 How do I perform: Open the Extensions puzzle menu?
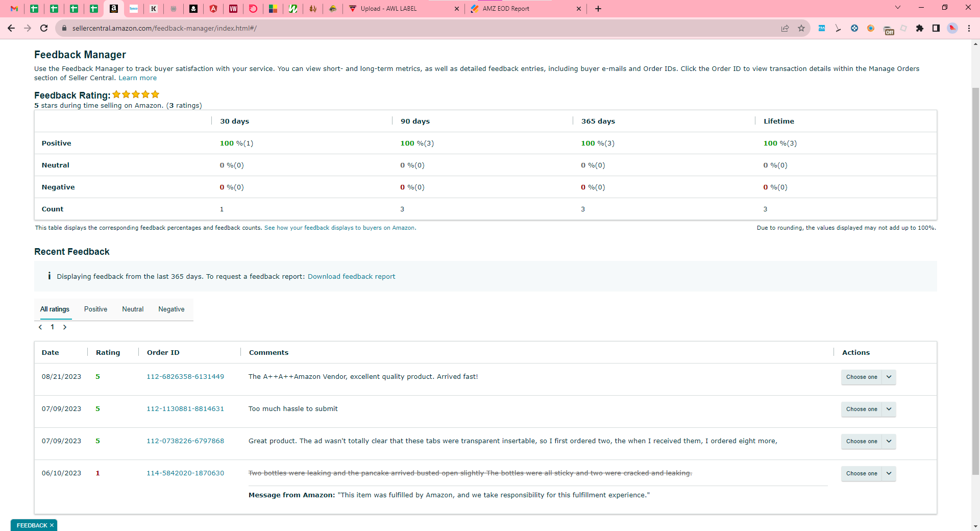920,28
